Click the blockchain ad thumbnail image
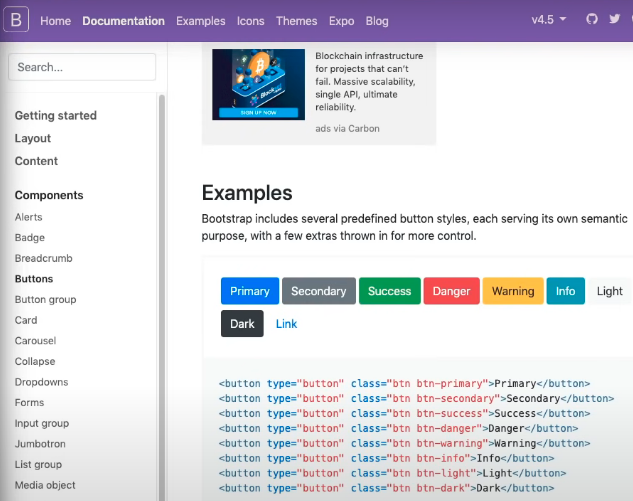 [x=258, y=84]
